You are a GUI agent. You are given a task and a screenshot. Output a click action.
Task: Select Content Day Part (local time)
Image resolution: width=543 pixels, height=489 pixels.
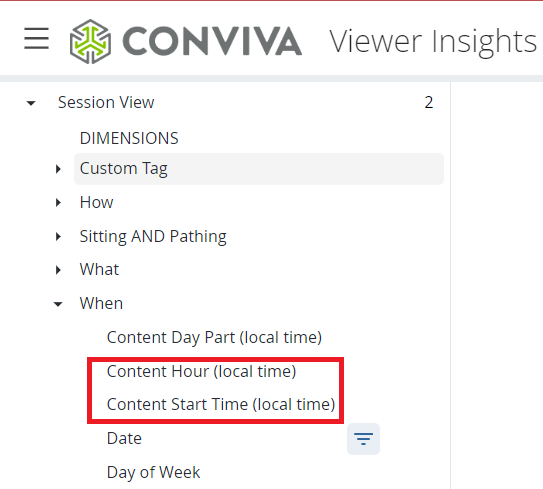214,337
